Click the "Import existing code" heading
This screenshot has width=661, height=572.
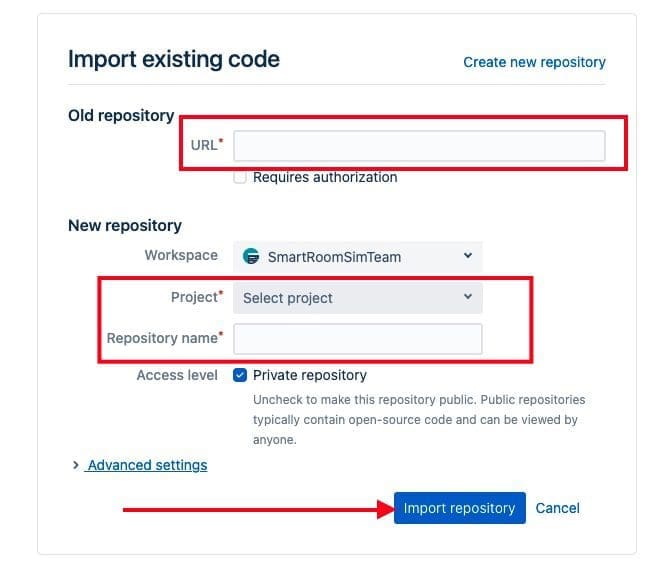[174, 59]
